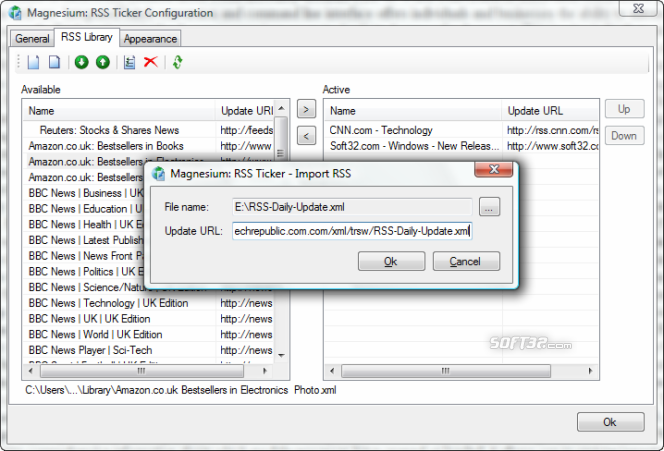Click the Available list vertical scroll down arrow
664x451 pixels.
click(281, 356)
